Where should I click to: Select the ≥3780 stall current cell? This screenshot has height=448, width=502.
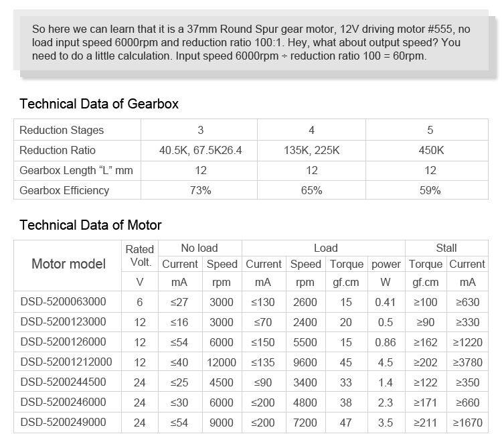[x=467, y=362]
